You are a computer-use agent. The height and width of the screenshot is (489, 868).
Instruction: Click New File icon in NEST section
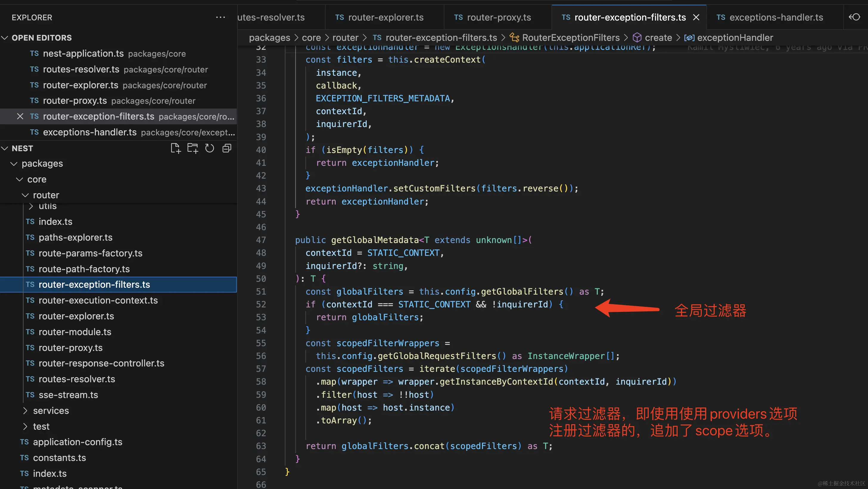[175, 148]
